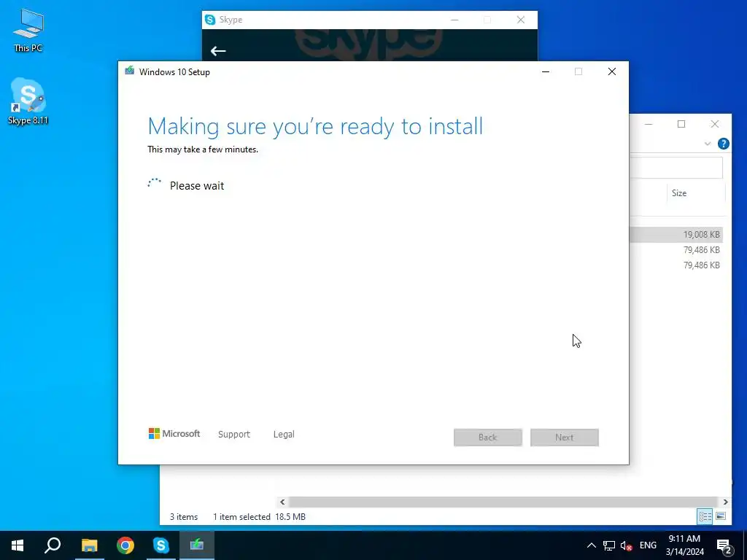Screen dimensions: 747x560
Task: Click the back arrow in Skype window
Action: click(218, 51)
